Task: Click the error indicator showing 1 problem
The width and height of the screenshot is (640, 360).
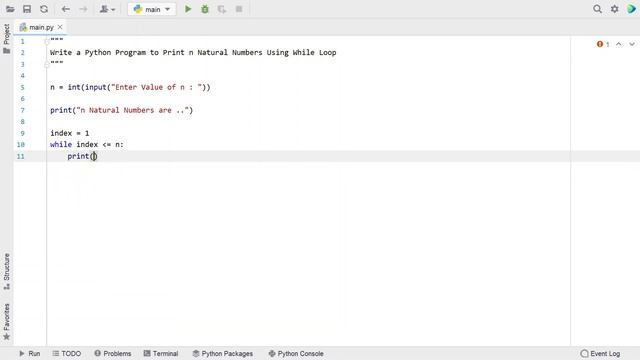Action: [603, 44]
